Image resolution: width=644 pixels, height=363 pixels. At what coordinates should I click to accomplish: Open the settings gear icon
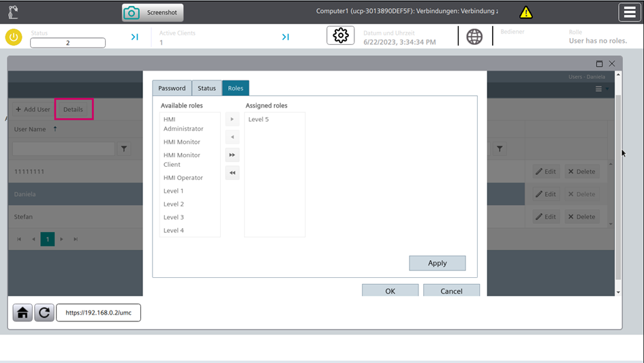coord(341,35)
